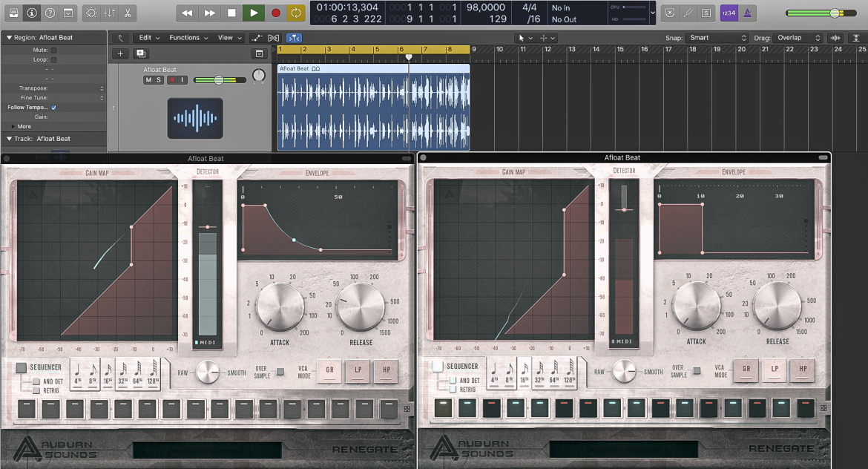Toggle the Metronome click icon
This screenshot has width=868, height=469.
[747, 13]
